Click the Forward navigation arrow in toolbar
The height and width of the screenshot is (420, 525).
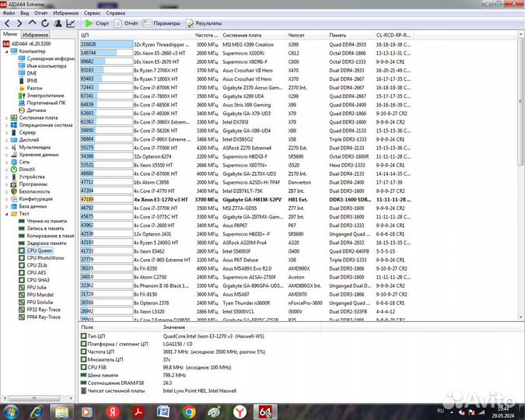click(19, 24)
